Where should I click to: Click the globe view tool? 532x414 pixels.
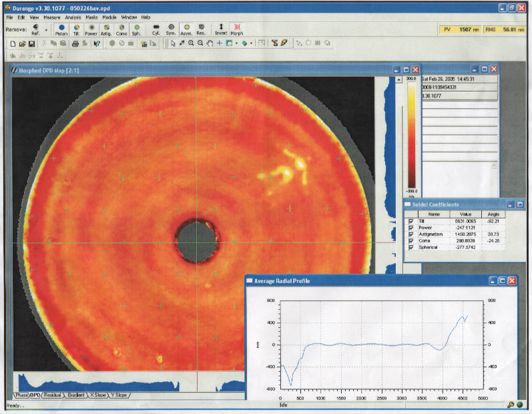[244, 43]
